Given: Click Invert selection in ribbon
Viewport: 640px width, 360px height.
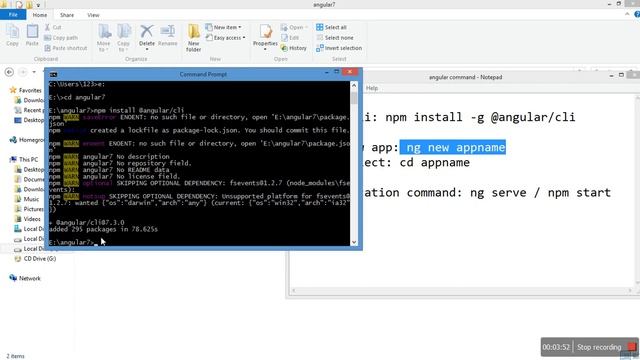Looking at the screenshot, I should click(339, 48).
